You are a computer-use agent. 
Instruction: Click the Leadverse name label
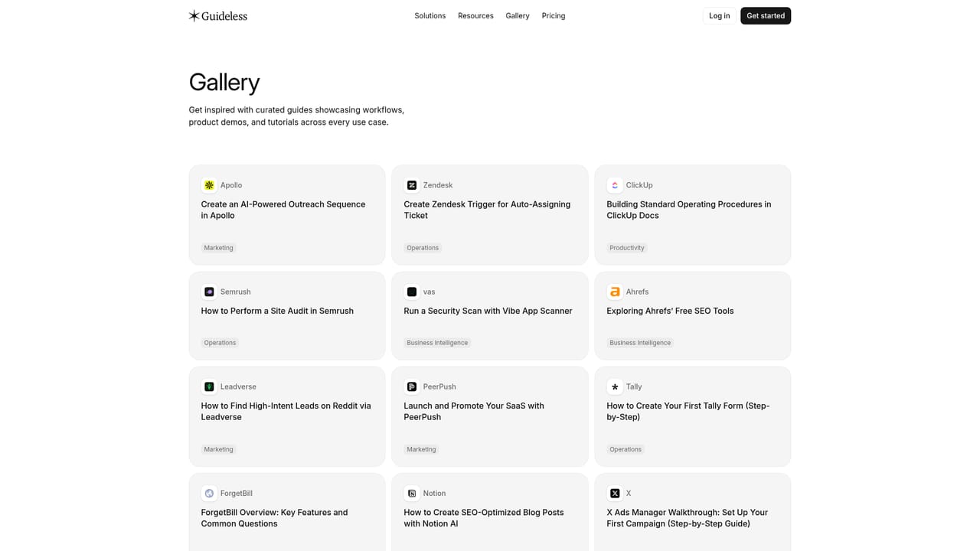238,386
